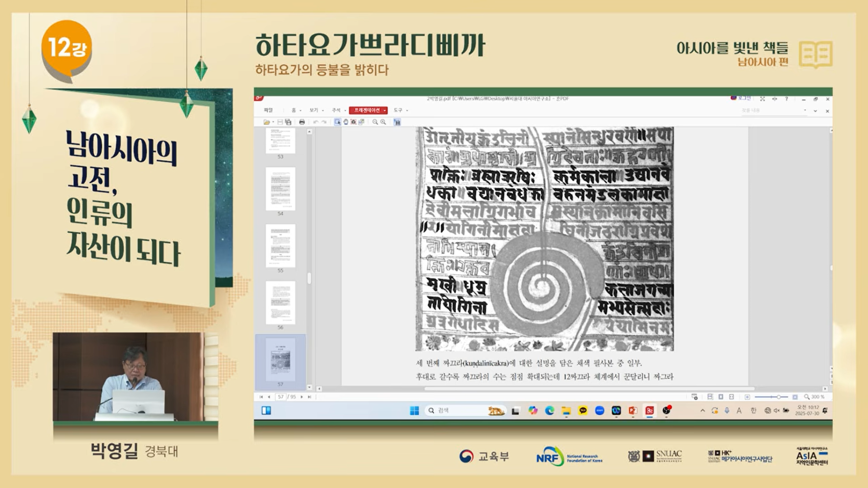Viewport: 868px width, 488px height.
Task: Toggle the selection cursor tool
Action: click(337, 122)
